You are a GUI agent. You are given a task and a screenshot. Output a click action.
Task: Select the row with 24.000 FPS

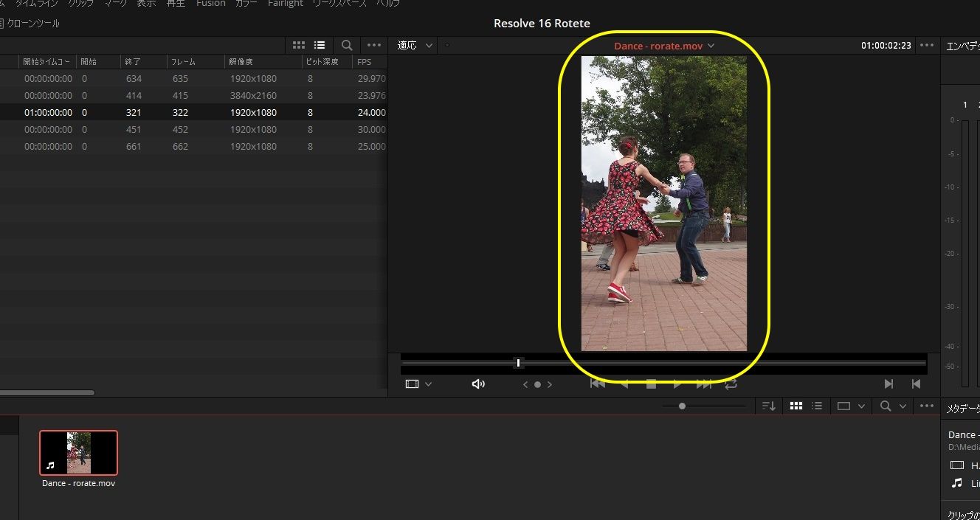(193, 113)
